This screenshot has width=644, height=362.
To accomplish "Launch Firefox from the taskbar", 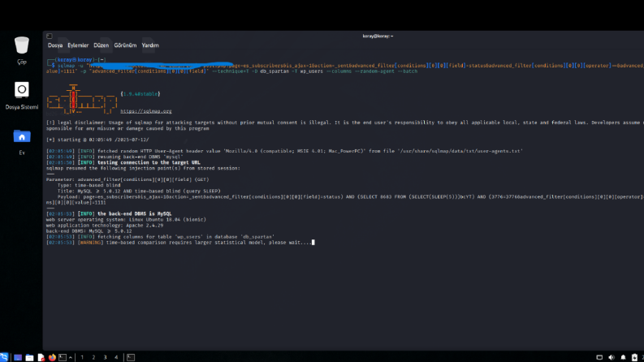I will click(x=52, y=357).
